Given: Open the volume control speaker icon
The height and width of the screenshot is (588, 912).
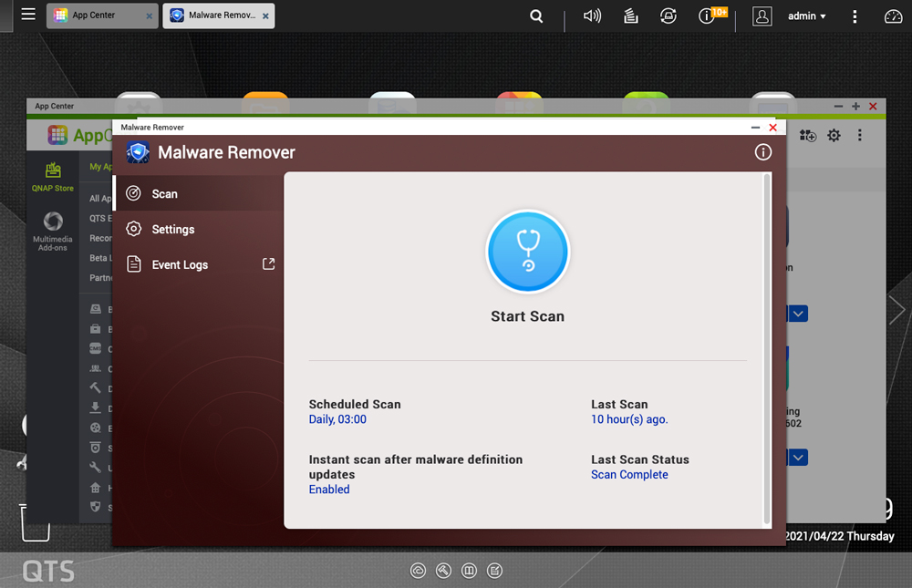Looking at the screenshot, I should coord(592,16).
